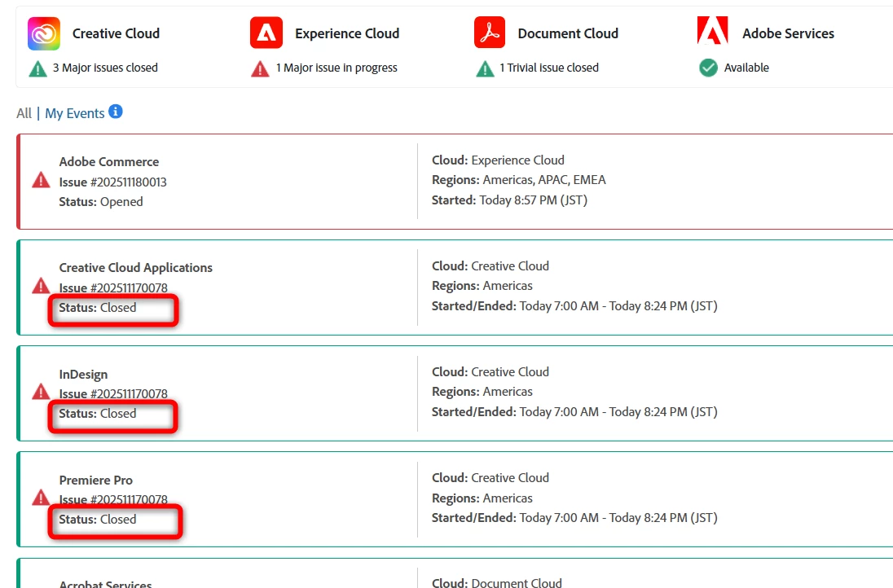Click 'Status: Closed' on the InDesign card
Image resolution: width=893 pixels, height=588 pixels.
click(98, 414)
